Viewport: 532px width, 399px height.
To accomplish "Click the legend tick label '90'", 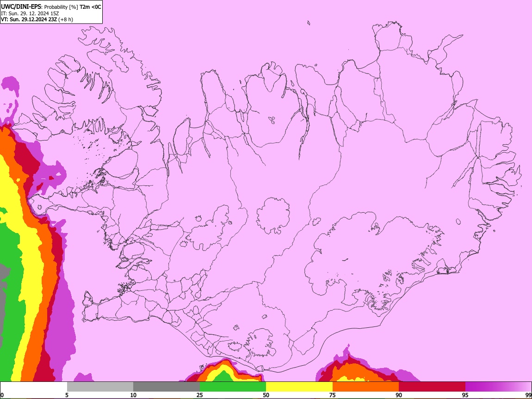I will (x=399, y=395).
